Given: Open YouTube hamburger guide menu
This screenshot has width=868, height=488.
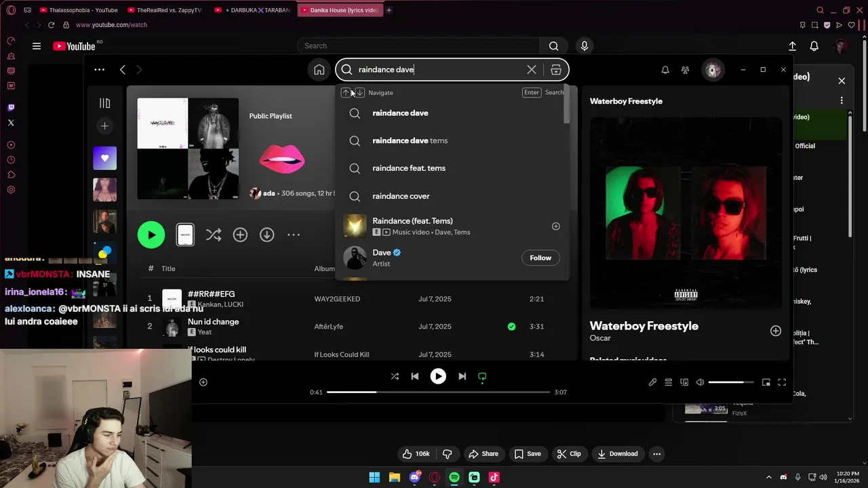Looking at the screenshot, I should pos(37,46).
